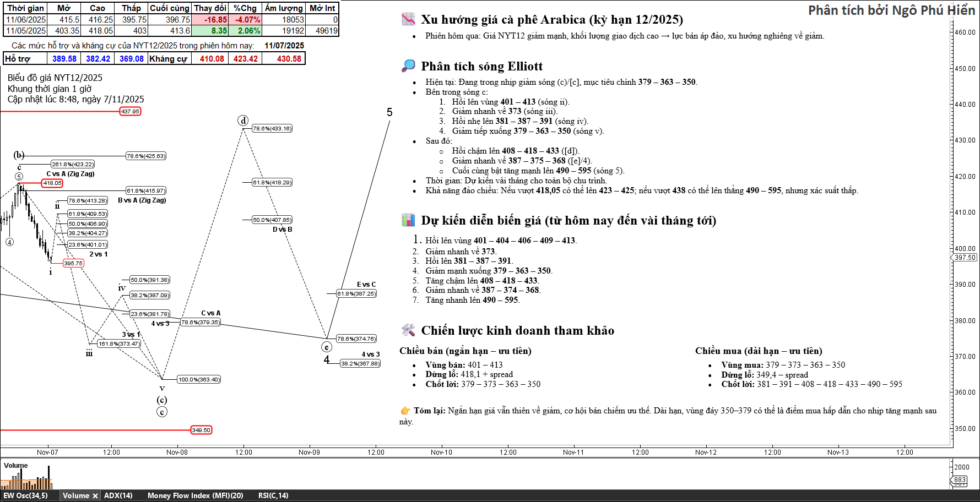
Task: Click the tools icon beside strategy heading
Action: tap(408, 330)
